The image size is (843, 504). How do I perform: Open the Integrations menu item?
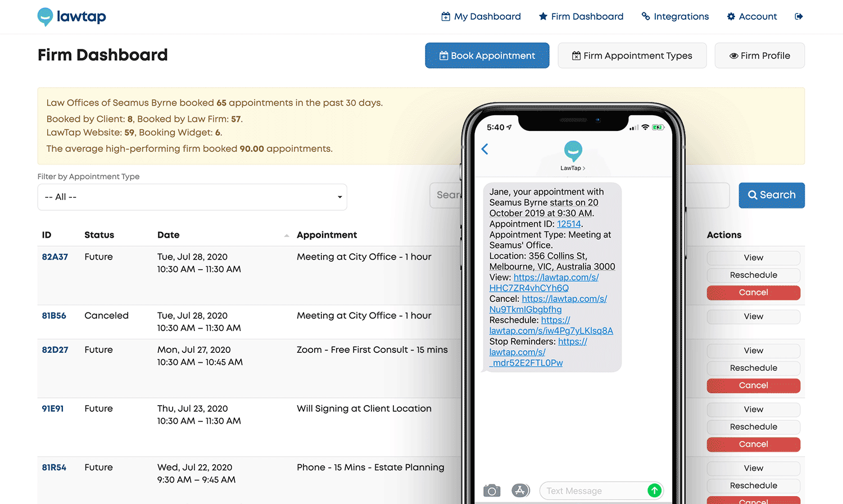click(x=675, y=17)
